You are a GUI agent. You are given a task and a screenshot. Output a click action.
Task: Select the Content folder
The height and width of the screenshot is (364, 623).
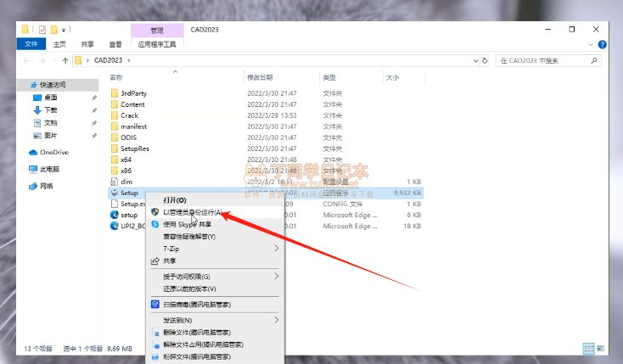pos(132,104)
